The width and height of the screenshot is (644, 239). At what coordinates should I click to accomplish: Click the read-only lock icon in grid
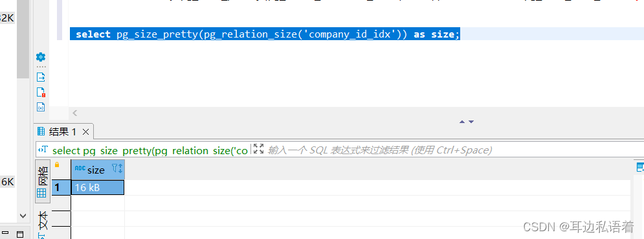[57, 165]
